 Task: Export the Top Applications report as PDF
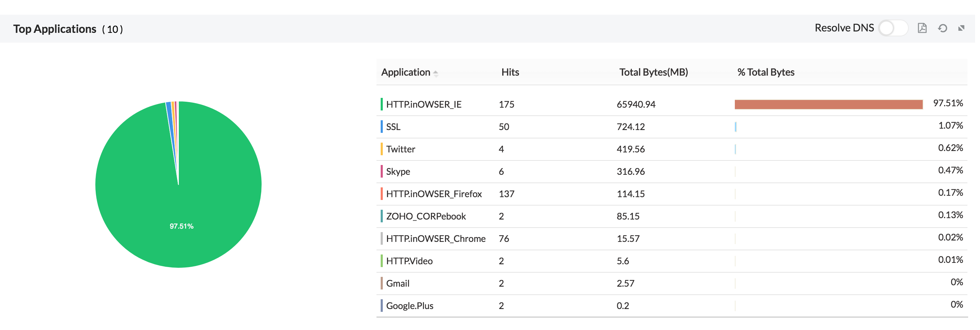tap(922, 28)
